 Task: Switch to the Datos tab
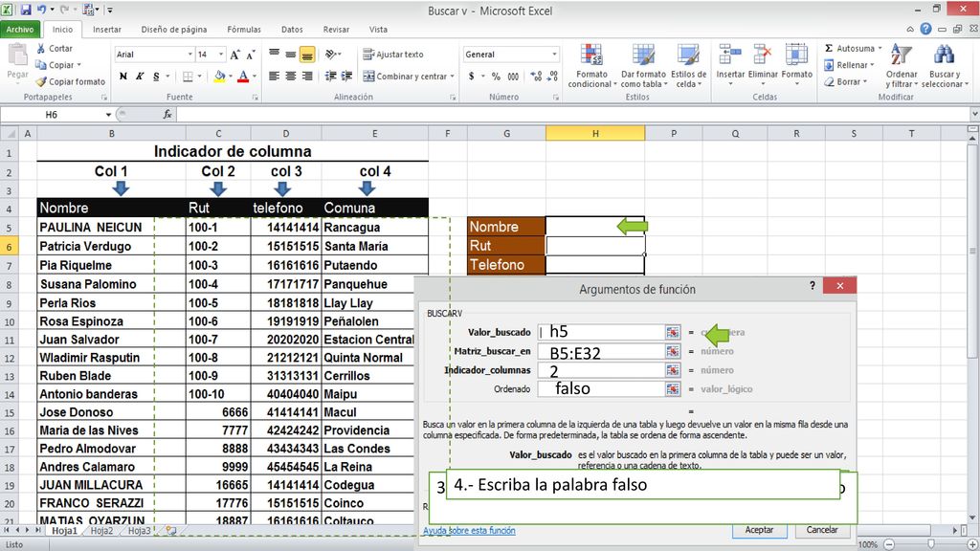coord(292,30)
